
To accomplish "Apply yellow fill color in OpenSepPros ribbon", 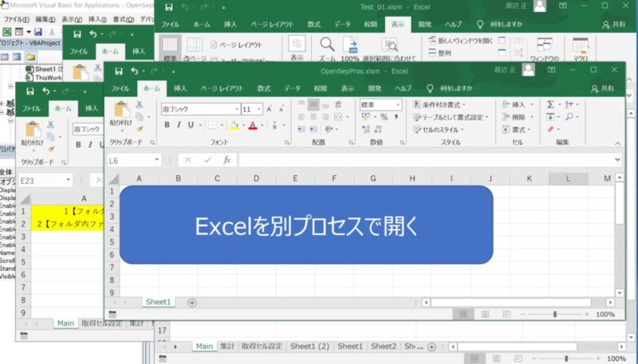I will click(x=234, y=126).
